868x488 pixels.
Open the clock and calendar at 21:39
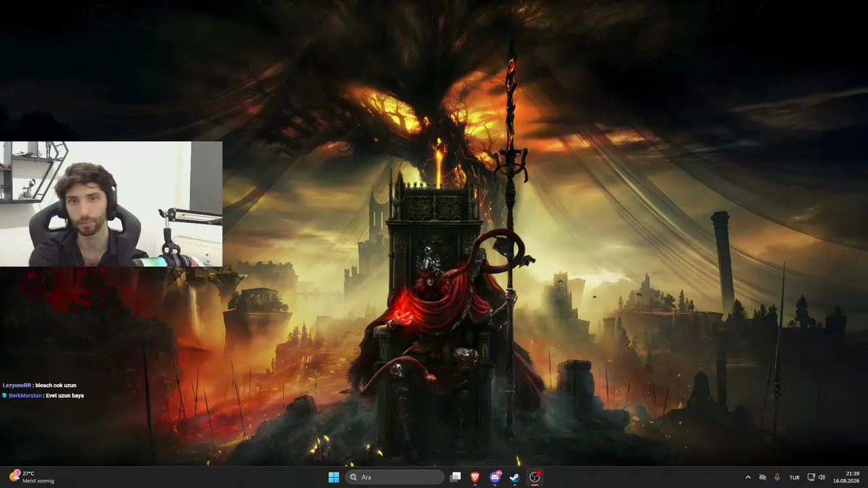[846, 477]
